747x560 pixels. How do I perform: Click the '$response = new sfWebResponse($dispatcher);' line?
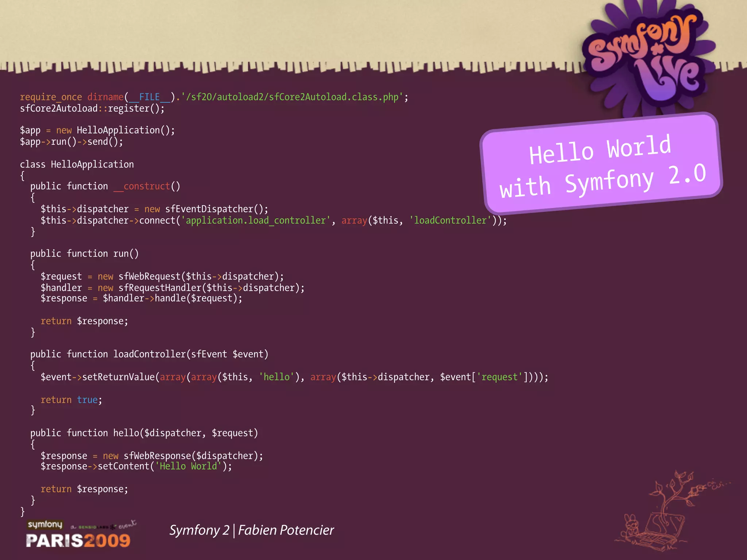tap(152, 456)
